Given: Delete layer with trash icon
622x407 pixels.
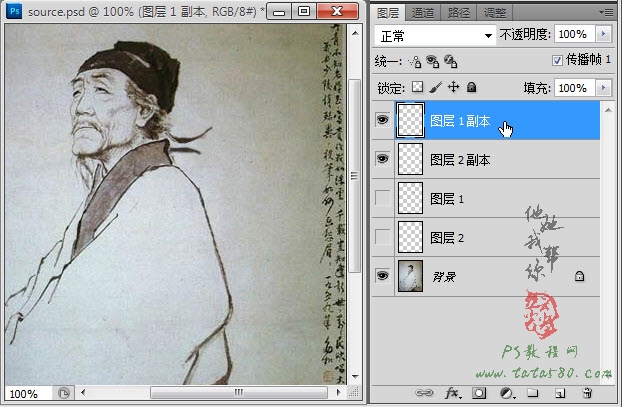Looking at the screenshot, I should (587, 393).
